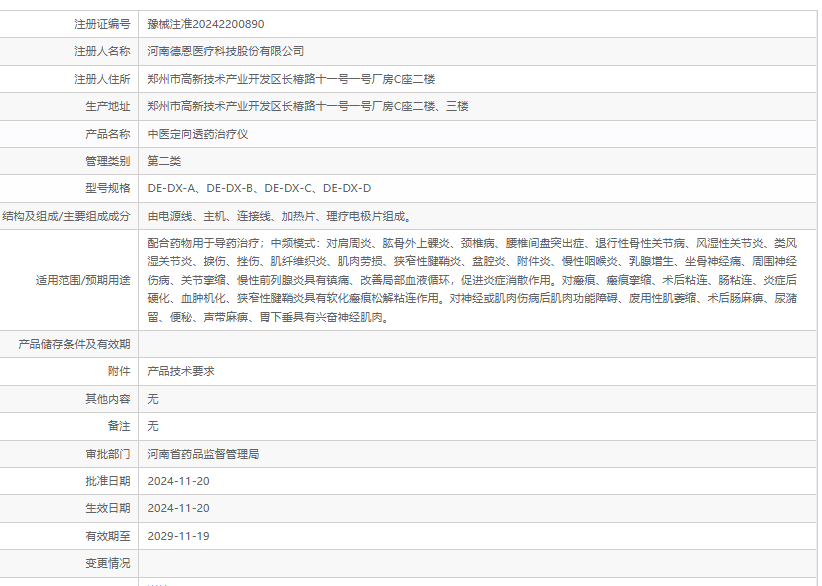
Task: Click the model list DE-DX-A、DE-DX-B、DE-DX-C、DE-DX-D
Action: (x=259, y=188)
